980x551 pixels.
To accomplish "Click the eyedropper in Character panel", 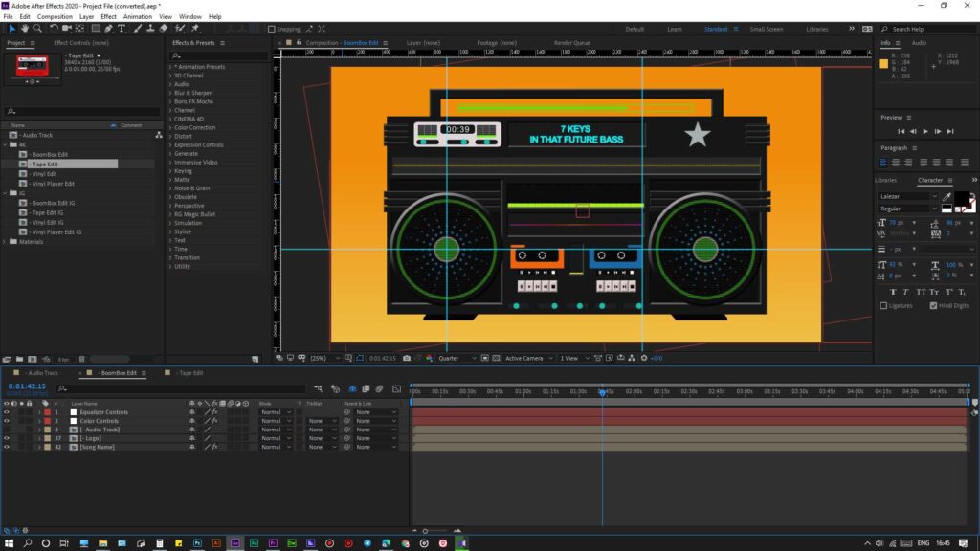I will pyautogui.click(x=946, y=196).
